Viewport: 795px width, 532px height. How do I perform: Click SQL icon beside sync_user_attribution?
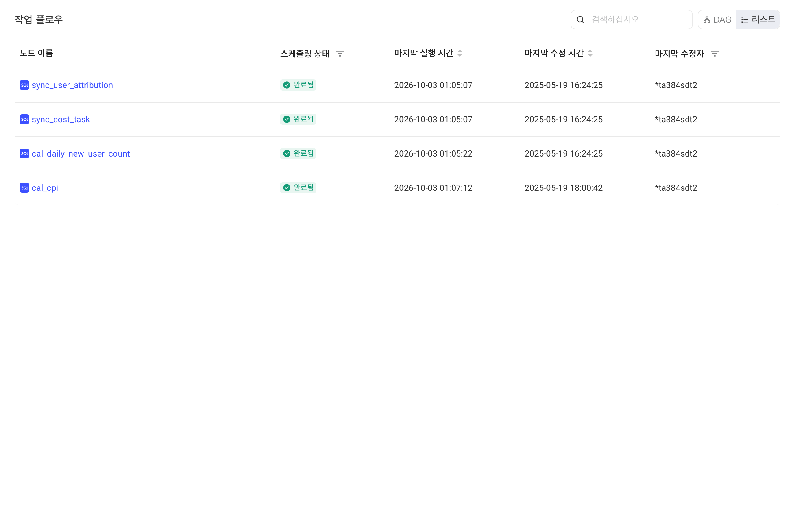coord(24,85)
